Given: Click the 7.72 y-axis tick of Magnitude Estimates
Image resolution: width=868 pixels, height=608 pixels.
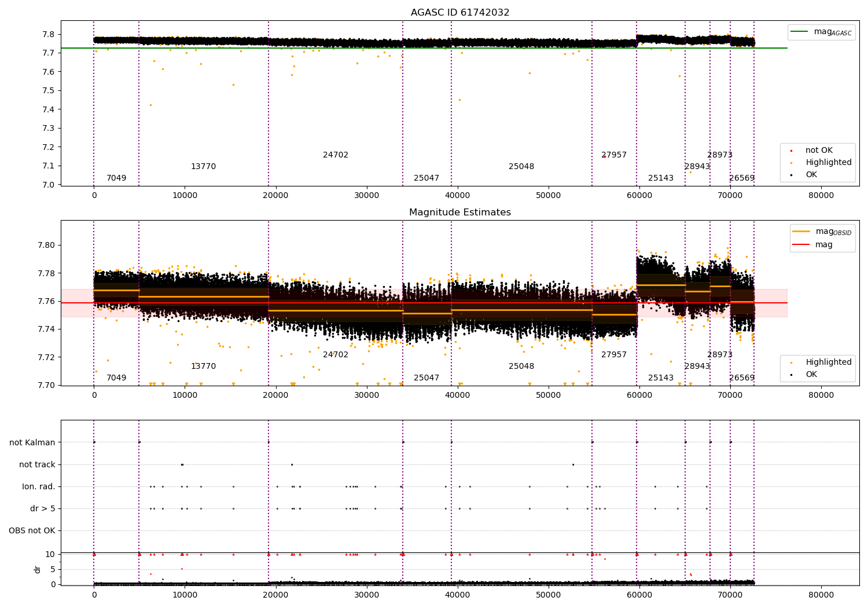Looking at the screenshot, I should (x=47, y=357).
